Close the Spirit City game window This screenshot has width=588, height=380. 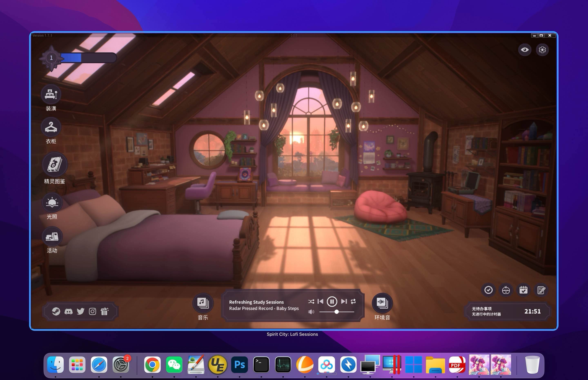click(550, 36)
